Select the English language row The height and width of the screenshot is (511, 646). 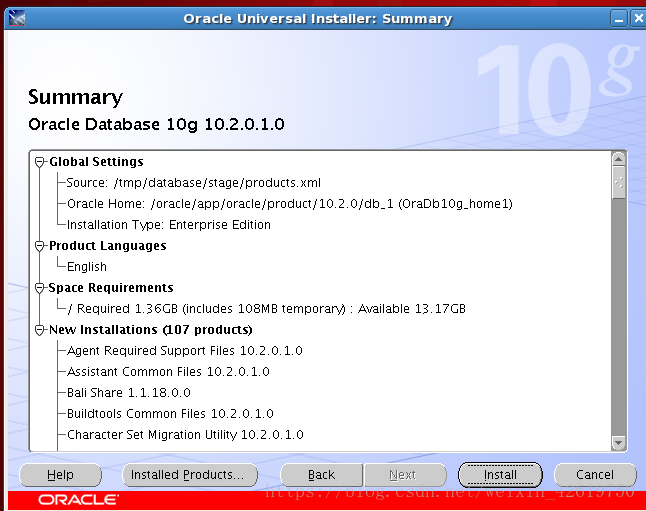87,267
